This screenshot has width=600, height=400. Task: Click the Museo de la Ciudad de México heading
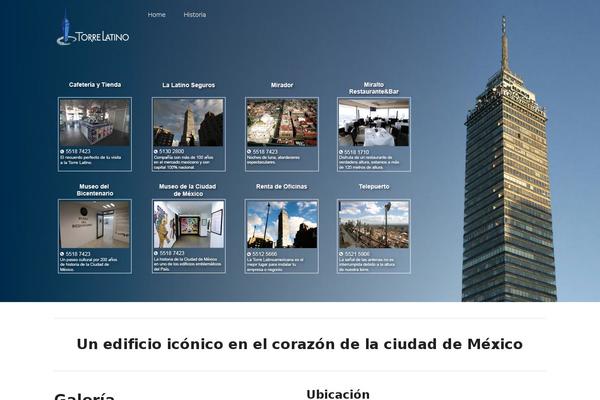pos(188,190)
